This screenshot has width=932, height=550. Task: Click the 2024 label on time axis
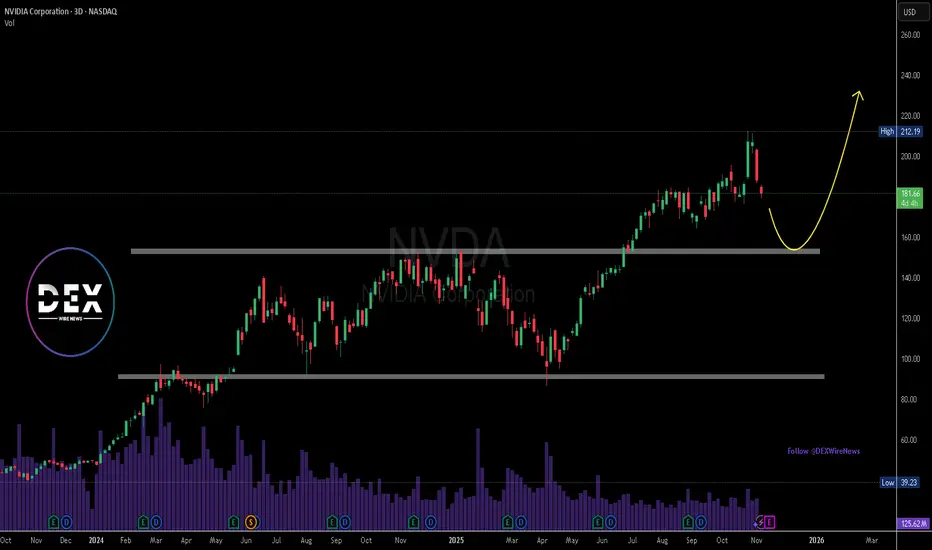tap(96, 540)
